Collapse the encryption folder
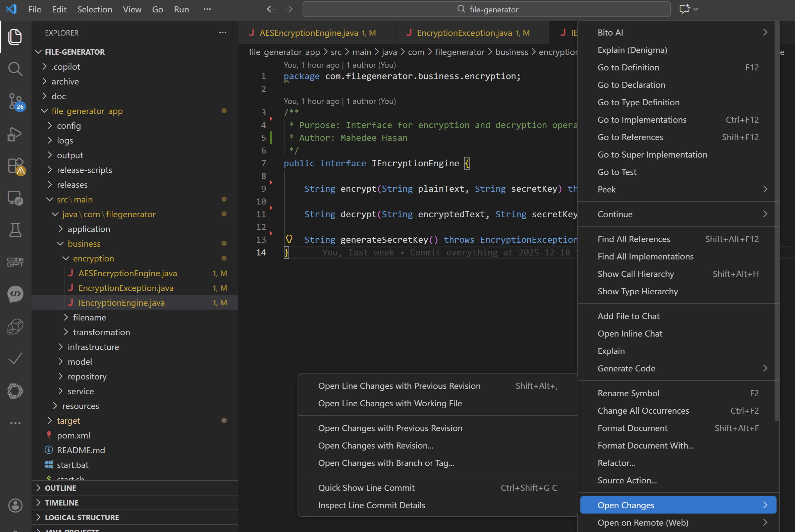The height and width of the screenshot is (532, 795). tap(93, 258)
